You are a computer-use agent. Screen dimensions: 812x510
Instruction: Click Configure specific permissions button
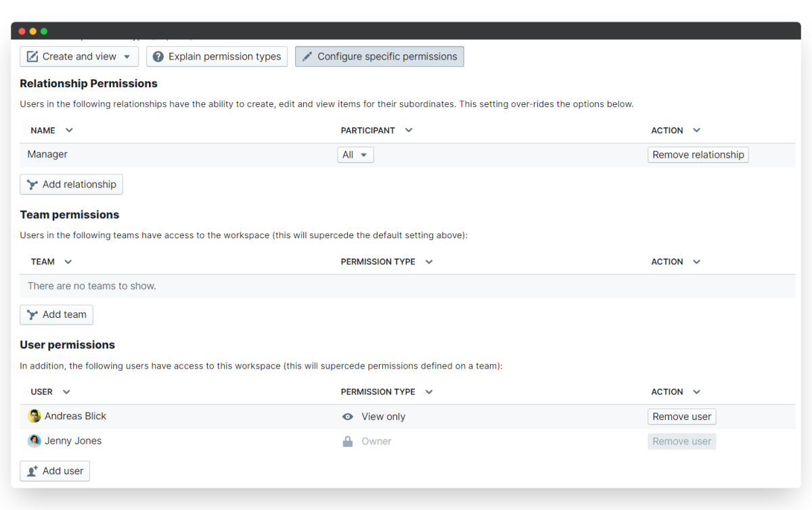coord(380,57)
